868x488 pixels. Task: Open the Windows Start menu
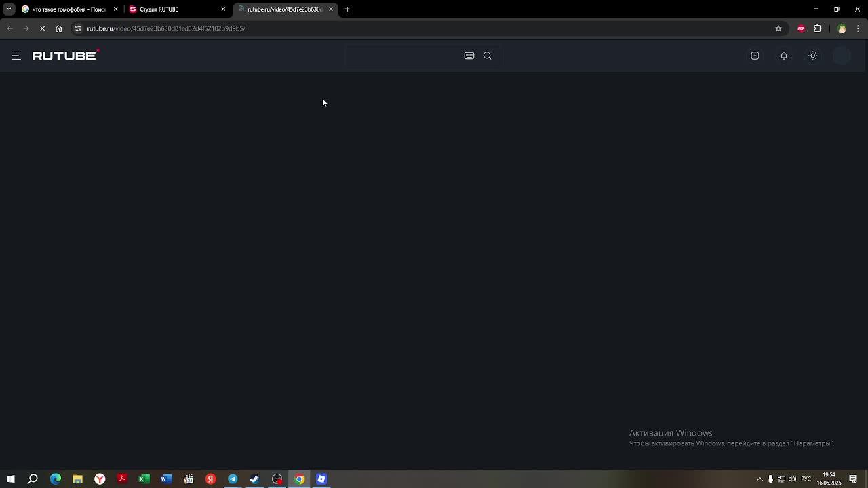11,479
